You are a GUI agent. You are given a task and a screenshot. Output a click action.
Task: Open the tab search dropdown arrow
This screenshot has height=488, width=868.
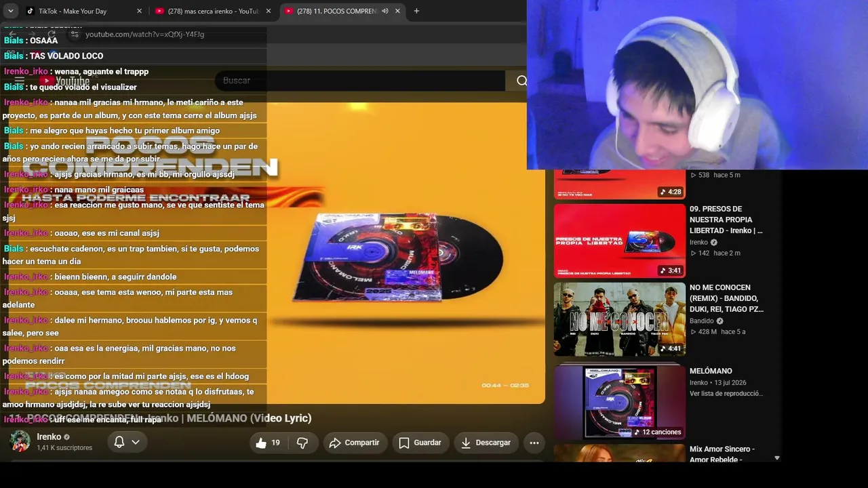pyautogui.click(x=11, y=11)
